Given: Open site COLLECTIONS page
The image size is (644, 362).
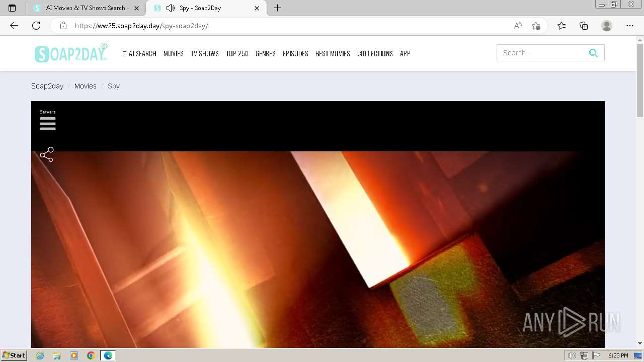Looking at the screenshot, I should pyautogui.click(x=375, y=53).
